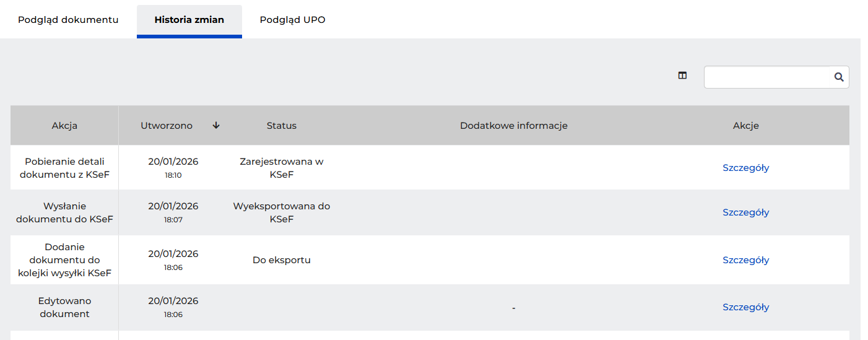Select the Historia zmian tab
Screen dimensions: 868x340
(x=189, y=20)
